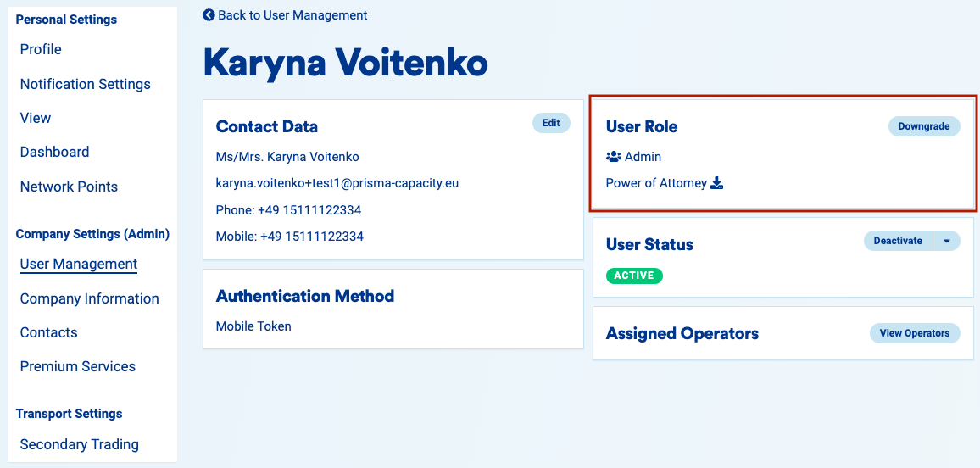The height and width of the screenshot is (468, 980).
Task: Click Edit in Contact Data card
Action: tap(551, 123)
